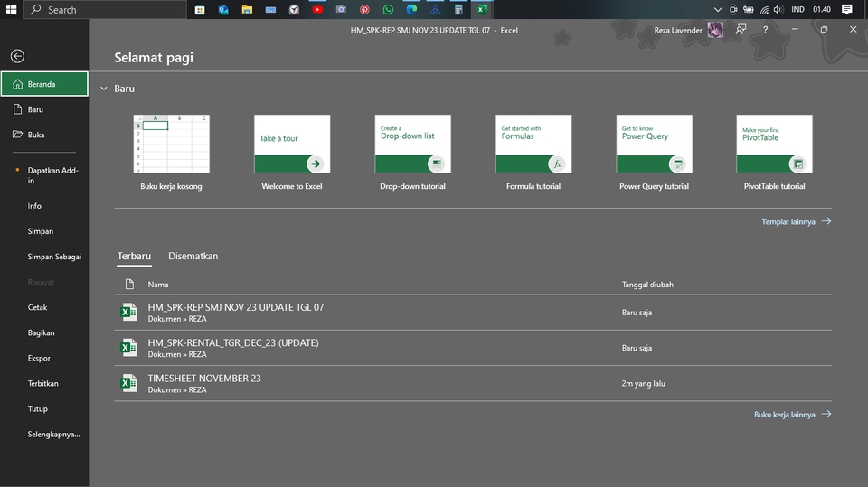The width and height of the screenshot is (868, 487).
Task: Open the Formula tutorial template
Action: (533, 152)
